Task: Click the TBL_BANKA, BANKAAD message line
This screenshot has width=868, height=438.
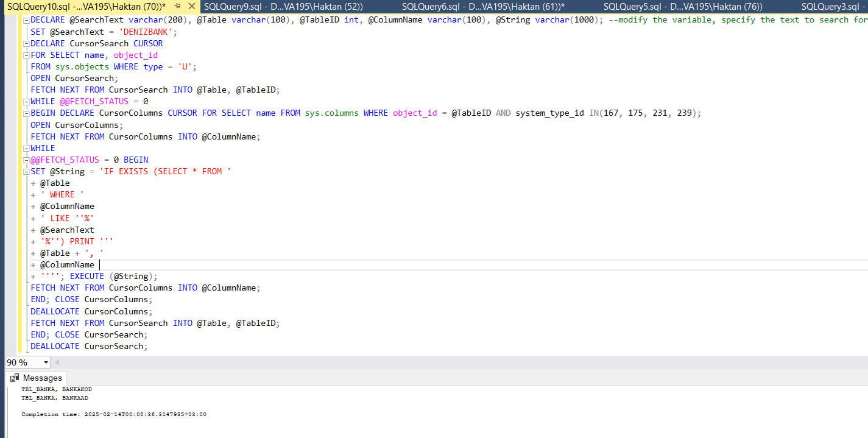Action: [x=55, y=398]
